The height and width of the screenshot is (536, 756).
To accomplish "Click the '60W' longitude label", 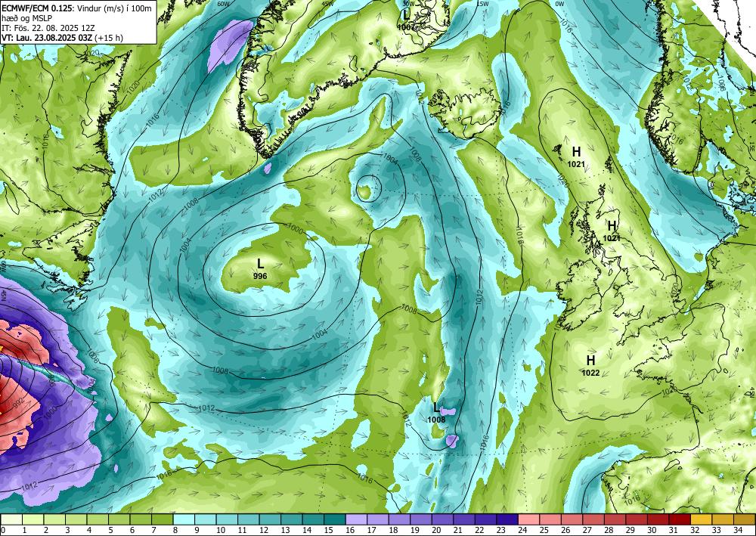I will (223, 3).
